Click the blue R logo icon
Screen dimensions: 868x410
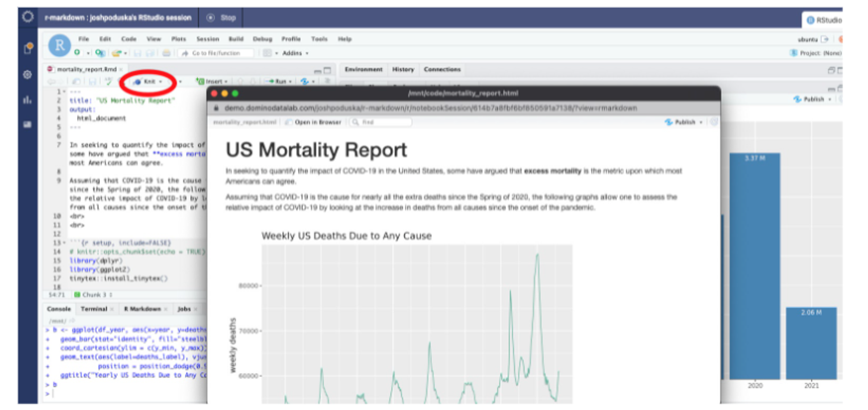click(x=60, y=45)
